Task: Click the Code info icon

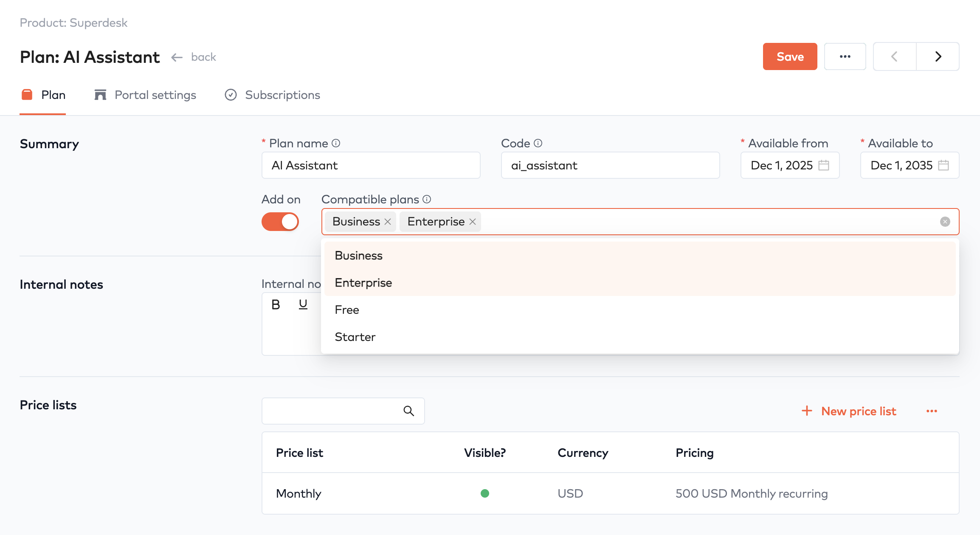Action: click(x=538, y=143)
